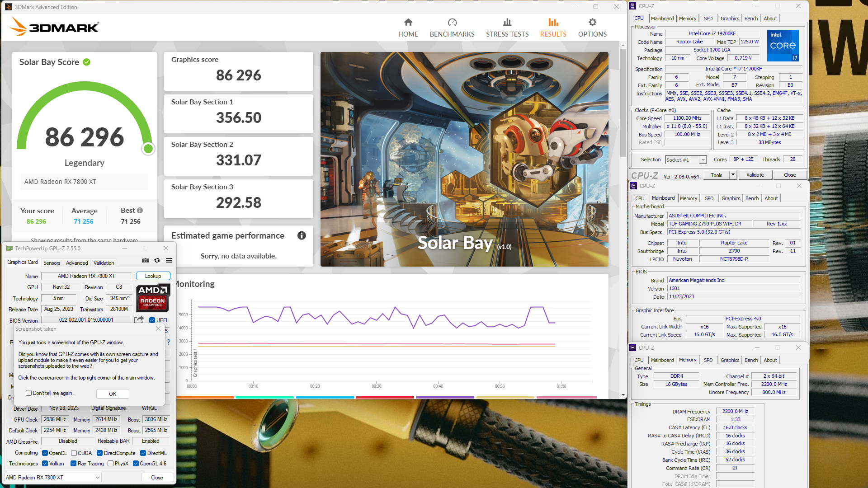Click the CPU-Z Tools button

click(x=717, y=175)
